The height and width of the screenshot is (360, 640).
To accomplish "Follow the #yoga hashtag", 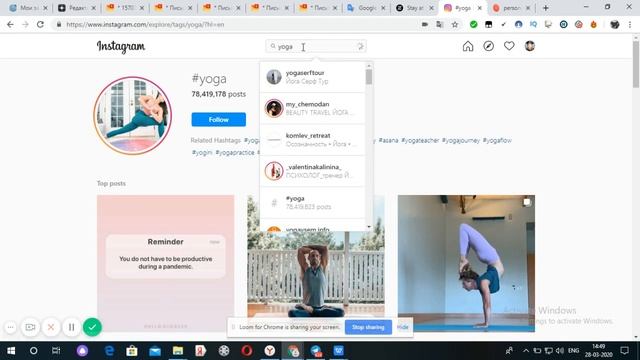I will [x=219, y=120].
